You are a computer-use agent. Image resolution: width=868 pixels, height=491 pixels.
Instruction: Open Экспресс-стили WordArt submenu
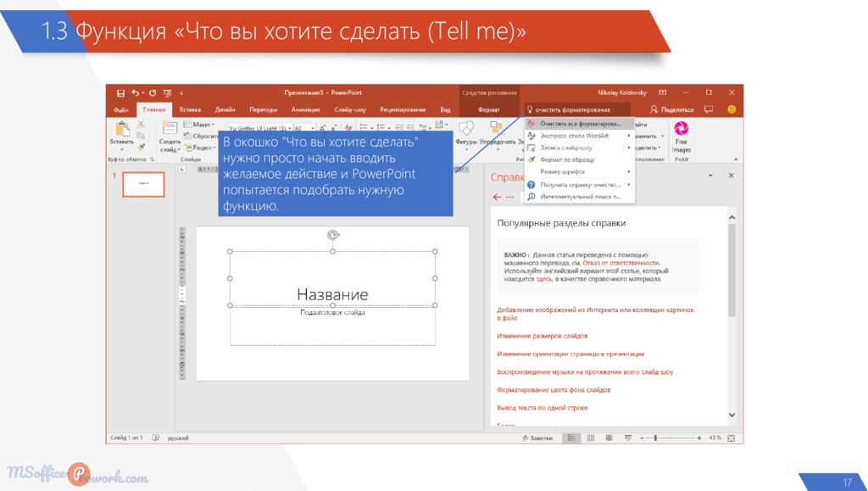click(580, 136)
